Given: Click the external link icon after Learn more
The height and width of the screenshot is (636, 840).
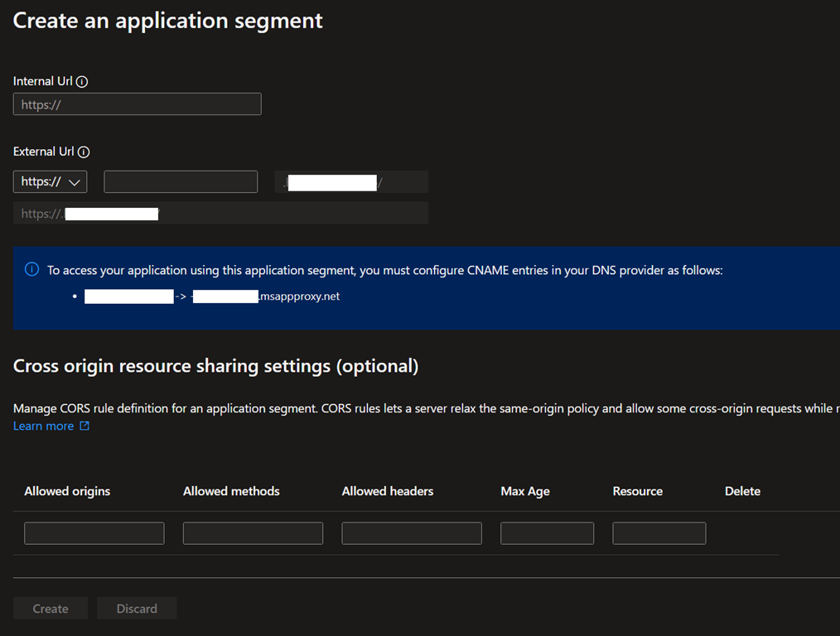Looking at the screenshot, I should point(84,426).
